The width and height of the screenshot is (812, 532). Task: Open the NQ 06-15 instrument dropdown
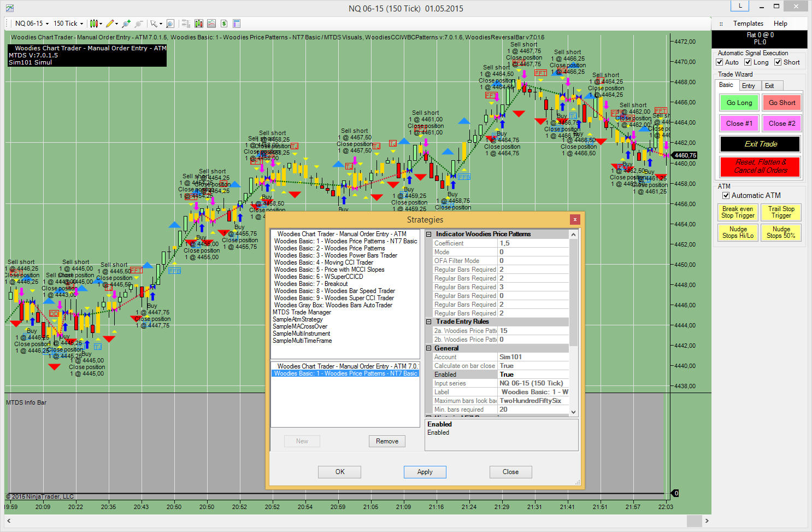(x=32, y=24)
